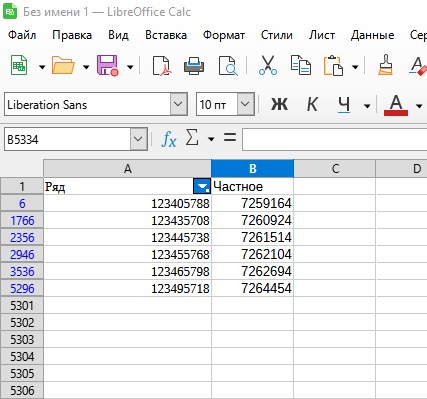Click cell containing 7259164
The width and height of the screenshot is (427, 399).
pyautogui.click(x=253, y=203)
